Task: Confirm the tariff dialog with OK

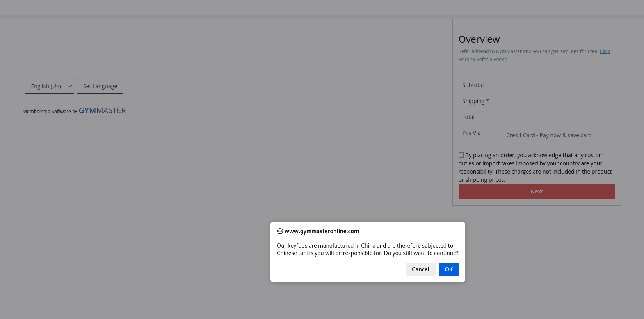Action: [448, 269]
